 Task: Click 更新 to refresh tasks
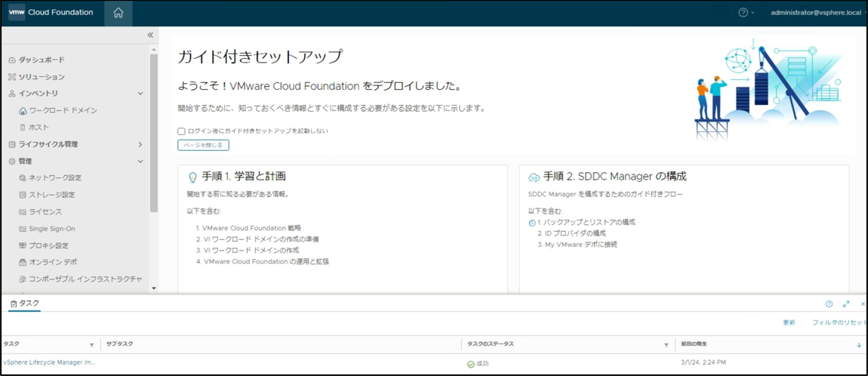(789, 322)
